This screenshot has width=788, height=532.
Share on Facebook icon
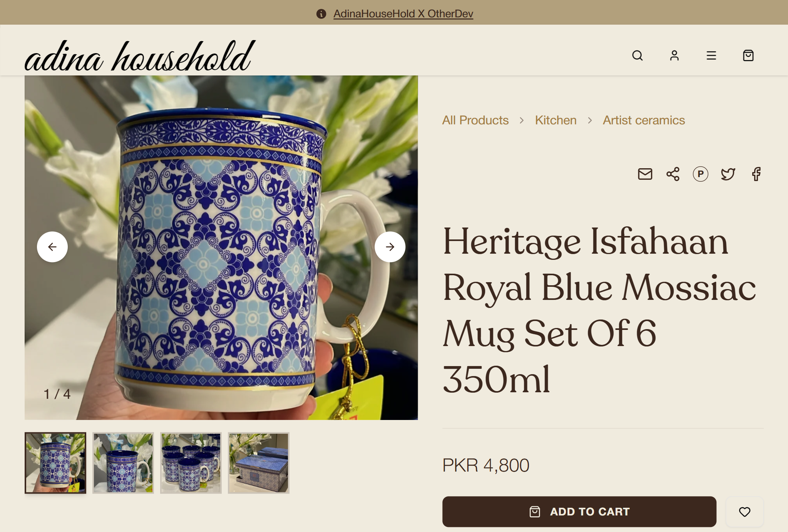[756, 174]
